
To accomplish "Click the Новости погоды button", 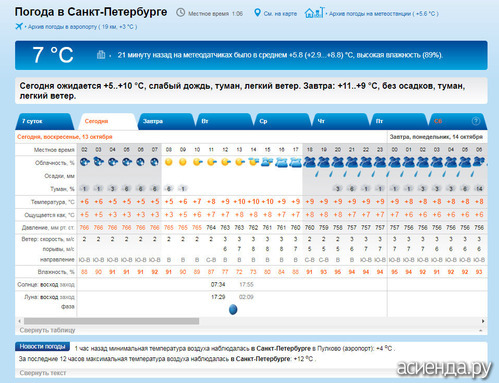I will pyautogui.click(x=42, y=347).
